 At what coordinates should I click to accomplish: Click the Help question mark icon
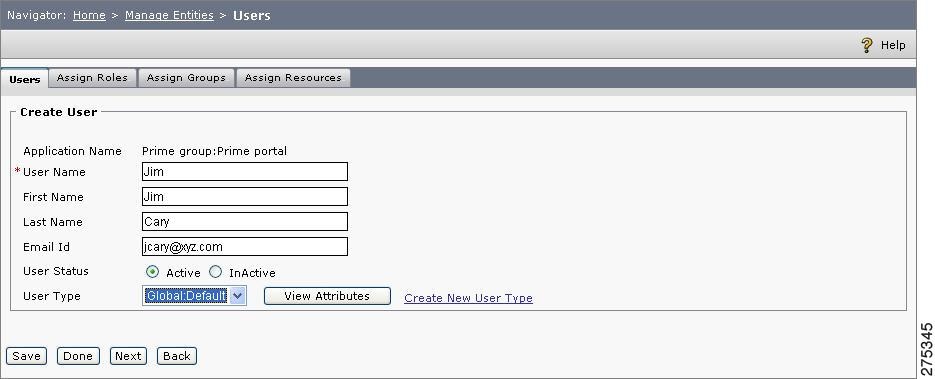[x=867, y=45]
